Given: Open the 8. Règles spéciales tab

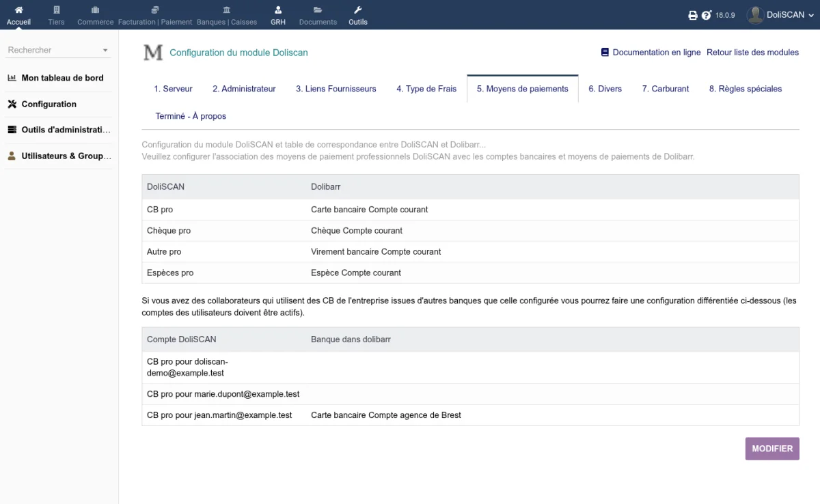Looking at the screenshot, I should click(746, 89).
